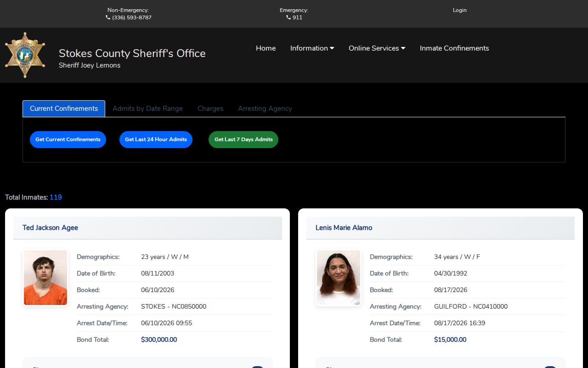The width and height of the screenshot is (588, 368).
Task: Click the emergency number 911
Action: coord(297,17)
